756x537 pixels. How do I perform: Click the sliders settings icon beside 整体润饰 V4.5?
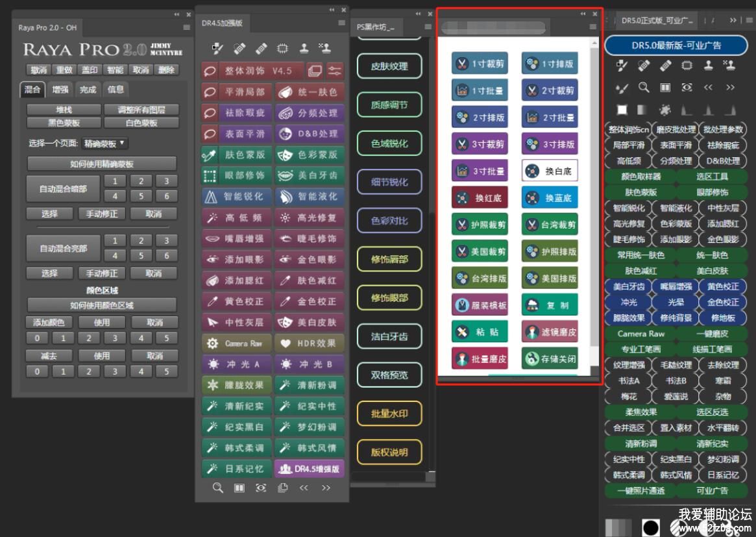(335, 71)
